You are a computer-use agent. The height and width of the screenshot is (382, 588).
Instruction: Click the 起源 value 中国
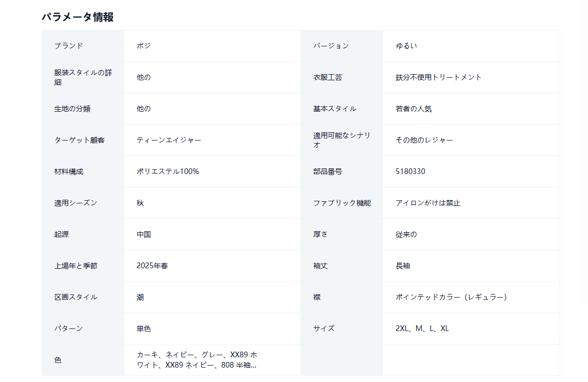144,234
